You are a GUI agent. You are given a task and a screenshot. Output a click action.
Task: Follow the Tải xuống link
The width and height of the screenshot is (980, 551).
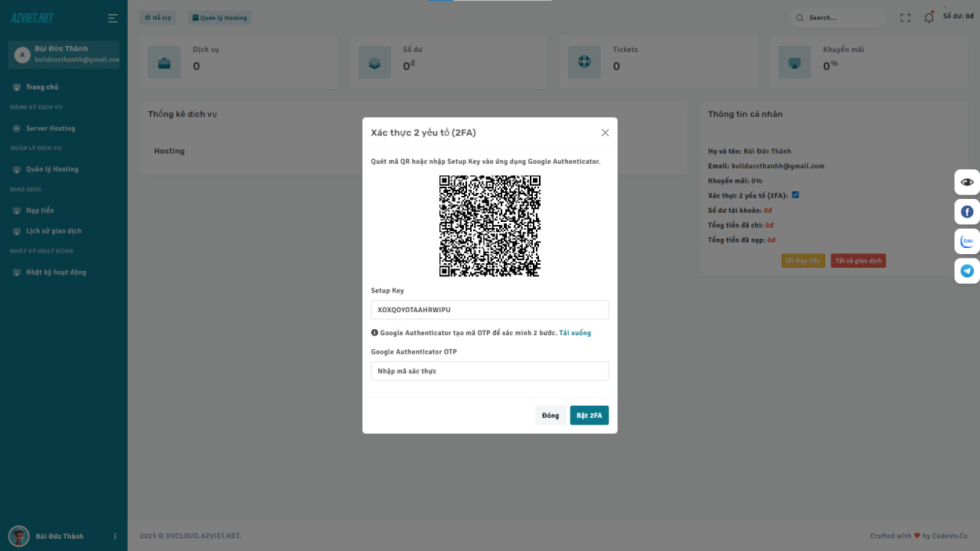click(x=574, y=333)
